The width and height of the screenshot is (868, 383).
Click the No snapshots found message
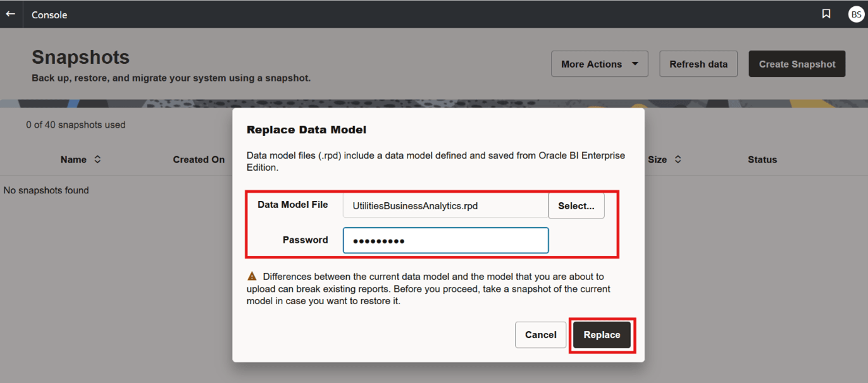(x=46, y=190)
